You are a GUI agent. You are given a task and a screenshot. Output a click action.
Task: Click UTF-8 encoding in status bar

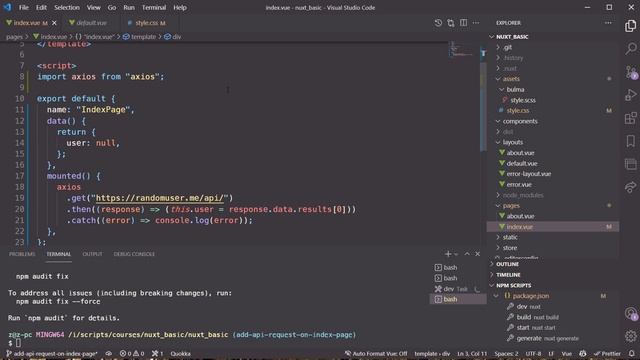click(533, 353)
